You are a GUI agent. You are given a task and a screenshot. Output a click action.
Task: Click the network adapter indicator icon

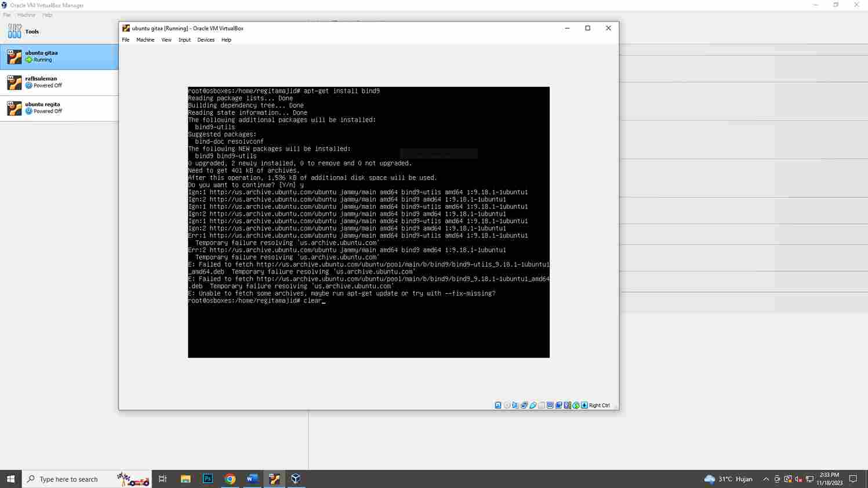pyautogui.click(x=524, y=405)
